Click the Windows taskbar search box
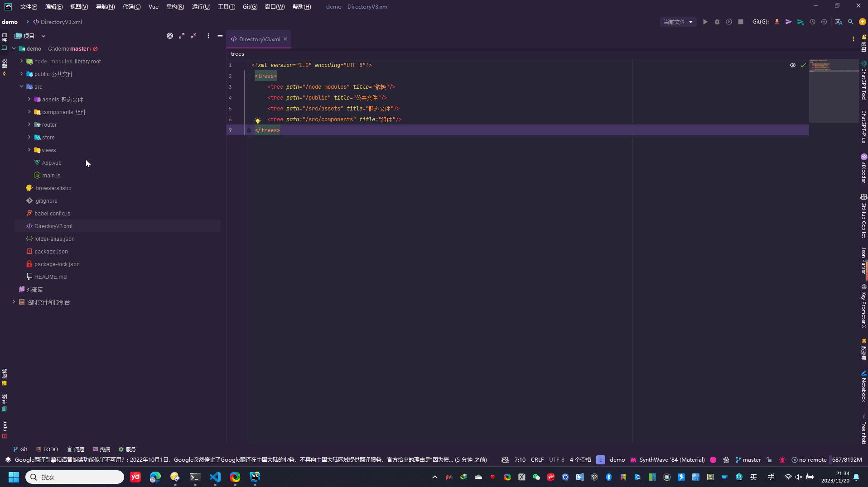868x487 pixels. pyautogui.click(x=75, y=477)
